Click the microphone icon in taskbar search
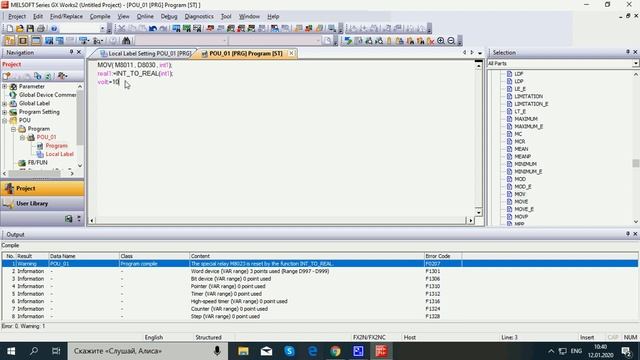Image resolution: width=640 pixels, height=360 pixels. point(217,351)
